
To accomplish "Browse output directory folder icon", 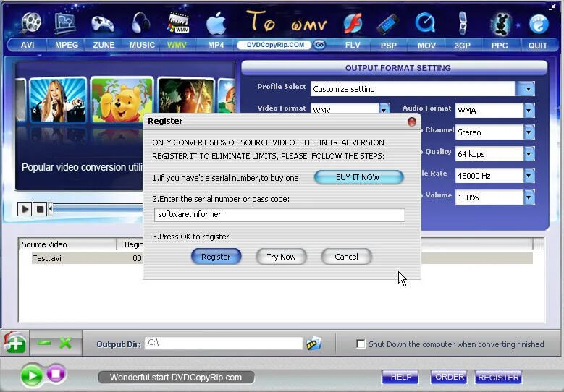I will pos(313,344).
